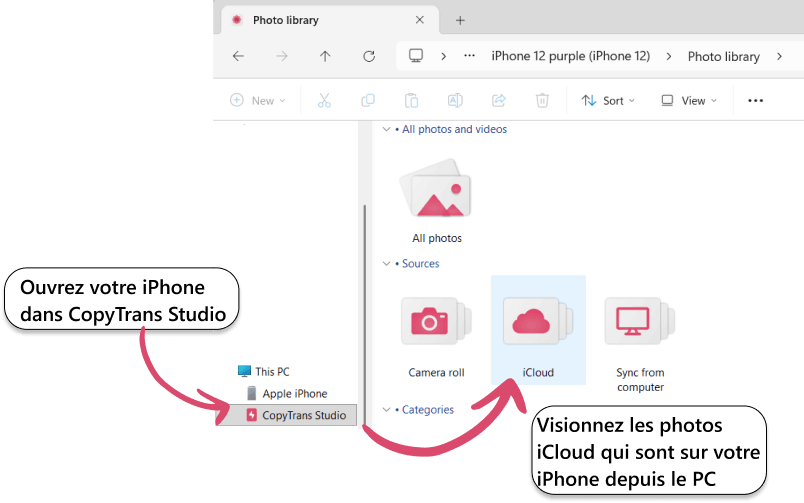The width and height of the screenshot is (804, 503).
Task: Open the Camera roll source
Action: [436, 336]
